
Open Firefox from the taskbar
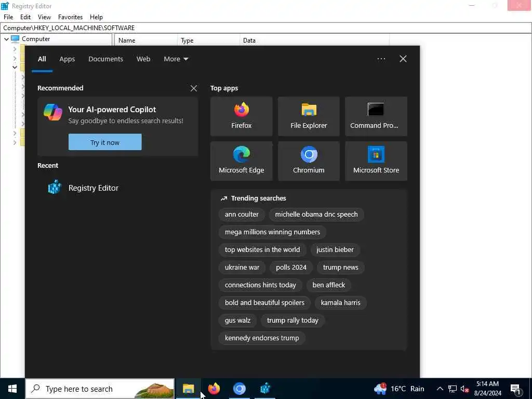coord(214,389)
